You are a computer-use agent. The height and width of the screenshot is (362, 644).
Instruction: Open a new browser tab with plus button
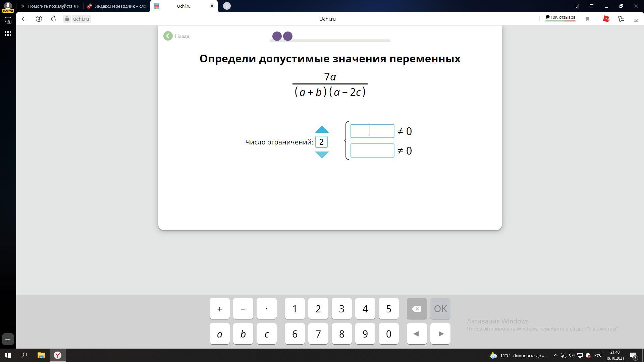click(x=227, y=6)
